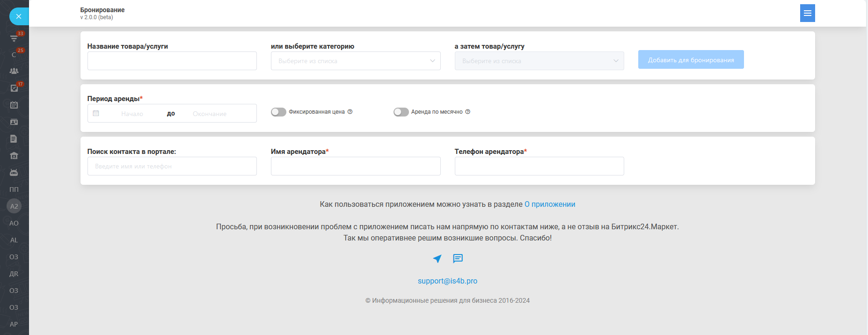Click the feed icon with 33 badge
Screen dimensions: 868x335
[x=14, y=38]
